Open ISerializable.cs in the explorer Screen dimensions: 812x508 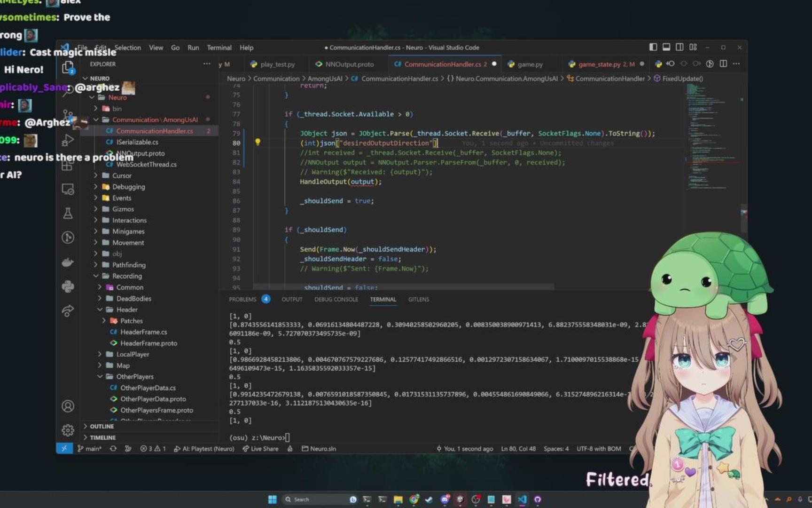tap(137, 142)
